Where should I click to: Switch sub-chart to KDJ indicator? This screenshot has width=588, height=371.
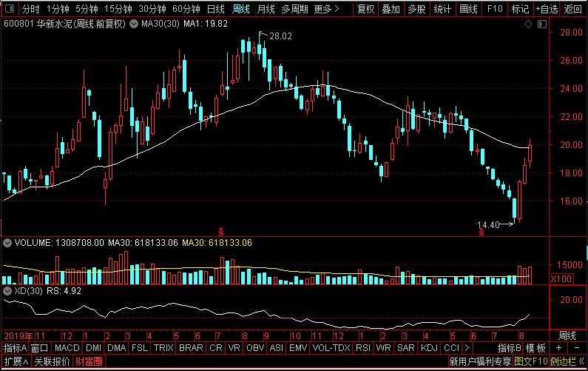point(429,348)
